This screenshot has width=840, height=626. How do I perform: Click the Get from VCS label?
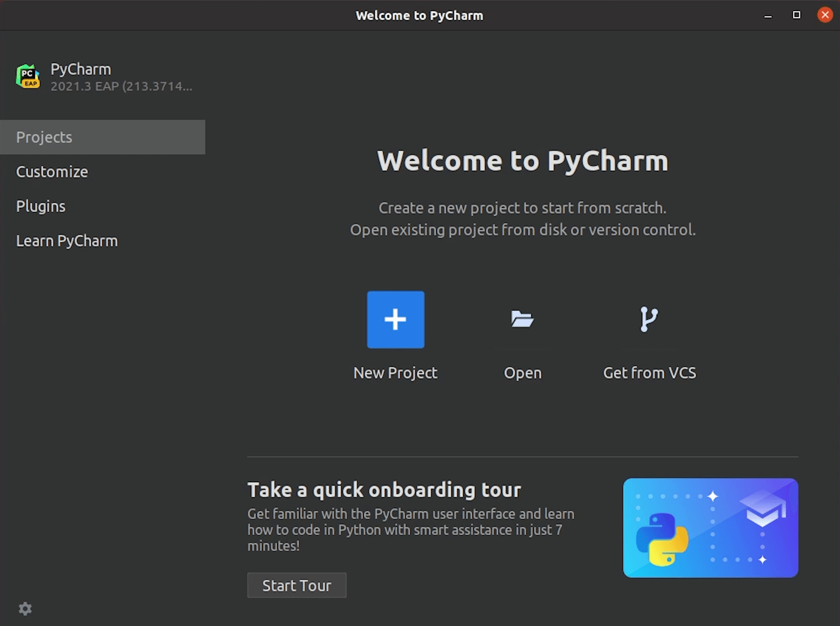649,373
